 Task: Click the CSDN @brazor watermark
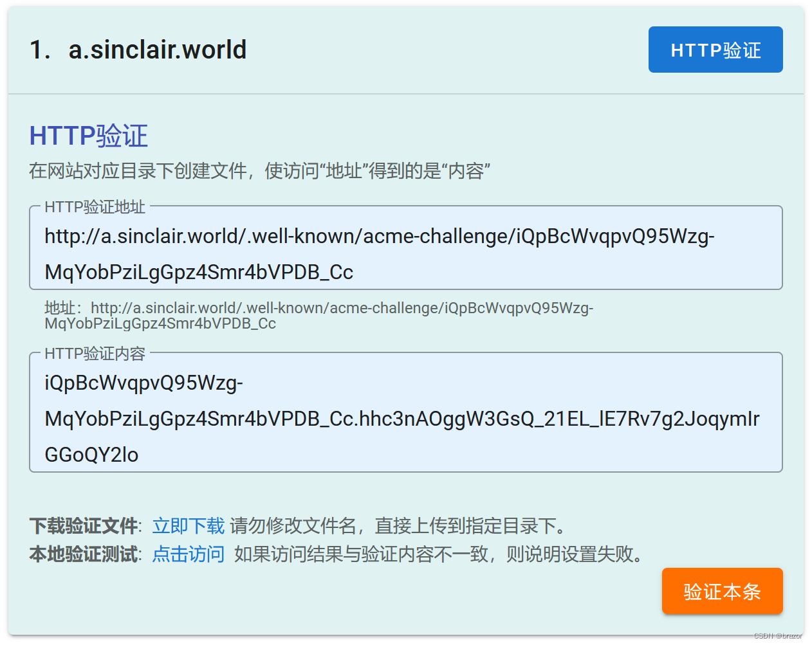coord(778,635)
